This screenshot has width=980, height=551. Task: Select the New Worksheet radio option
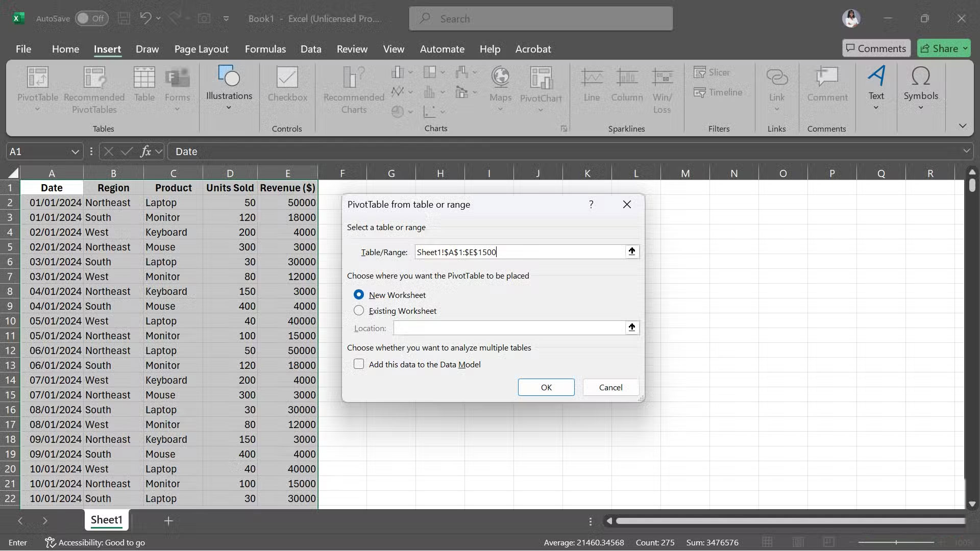pyautogui.click(x=359, y=295)
